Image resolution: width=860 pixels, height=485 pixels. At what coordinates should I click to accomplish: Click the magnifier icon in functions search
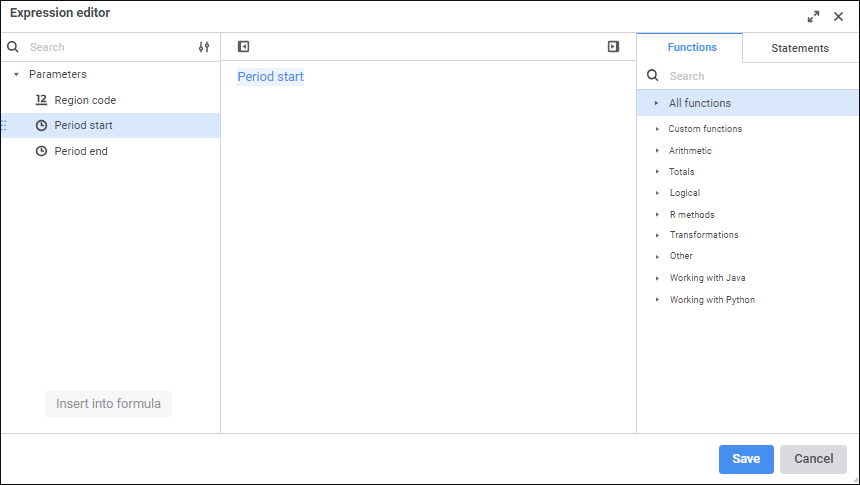click(653, 76)
